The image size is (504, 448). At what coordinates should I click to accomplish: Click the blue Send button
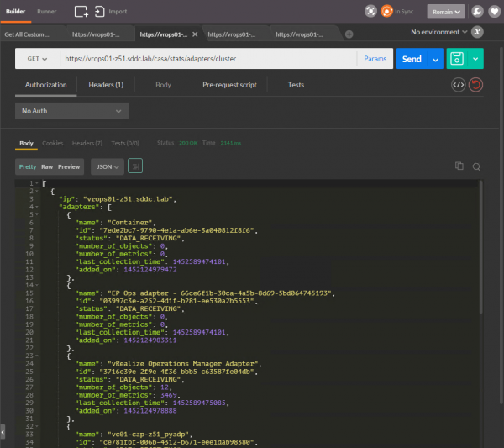[x=412, y=59]
